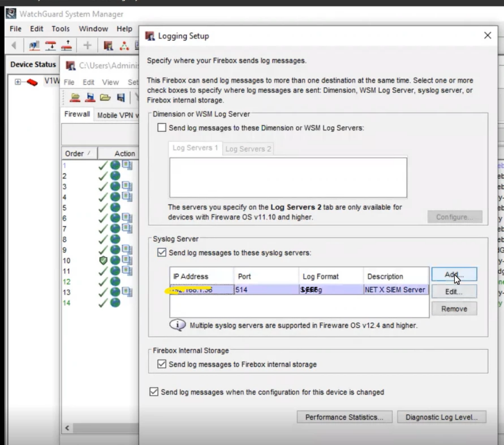Enable sending logs to Dimension or WSM Log Servers
The width and height of the screenshot is (504, 445).
(x=162, y=127)
